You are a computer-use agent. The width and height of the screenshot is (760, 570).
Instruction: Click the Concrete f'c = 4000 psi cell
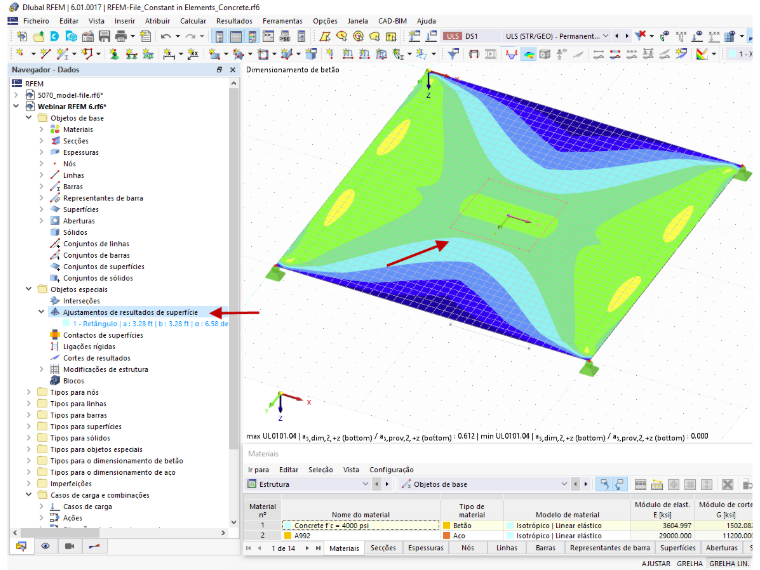[x=361, y=525]
